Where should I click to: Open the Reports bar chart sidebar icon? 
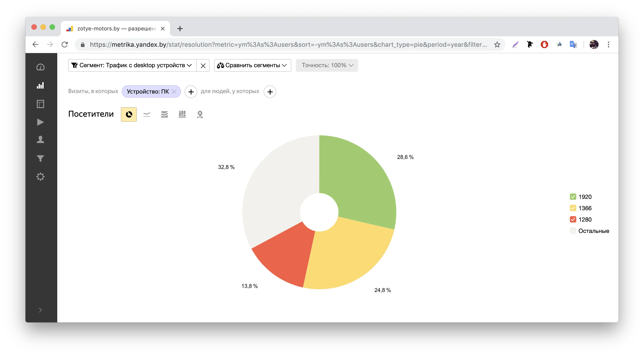point(40,85)
